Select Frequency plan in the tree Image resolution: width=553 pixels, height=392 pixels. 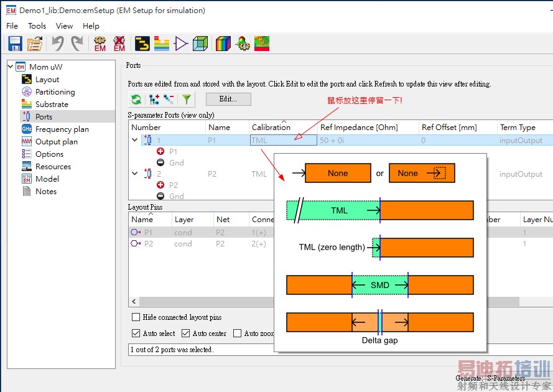pos(62,129)
